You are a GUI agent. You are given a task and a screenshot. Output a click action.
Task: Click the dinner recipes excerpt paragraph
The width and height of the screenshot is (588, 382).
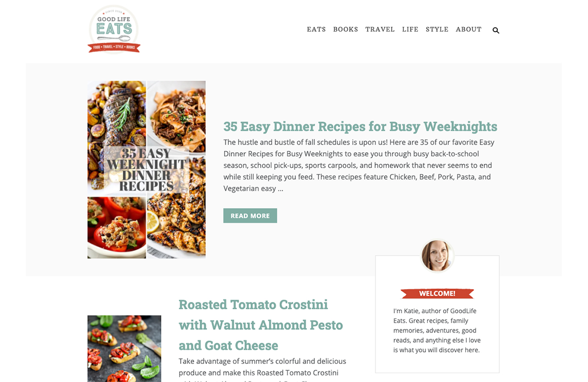pyautogui.click(x=359, y=165)
